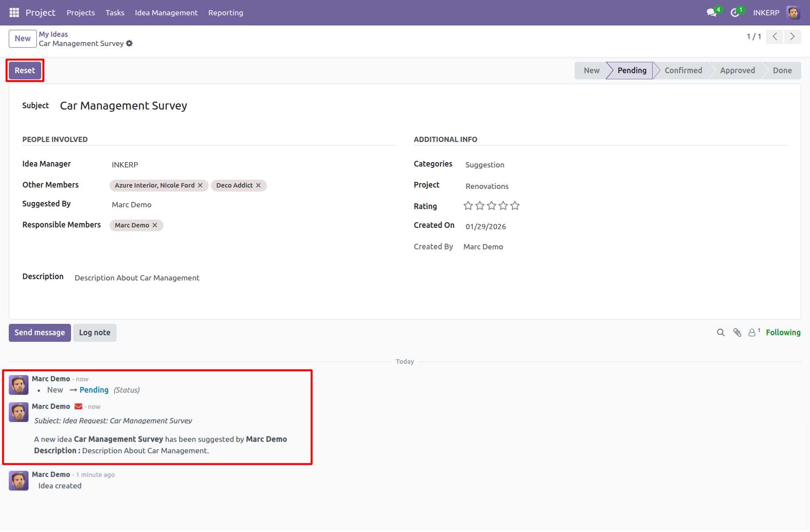The width and height of the screenshot is (810, 532).
Task: Open attachments with the paperclip icon
Action: 737,333
